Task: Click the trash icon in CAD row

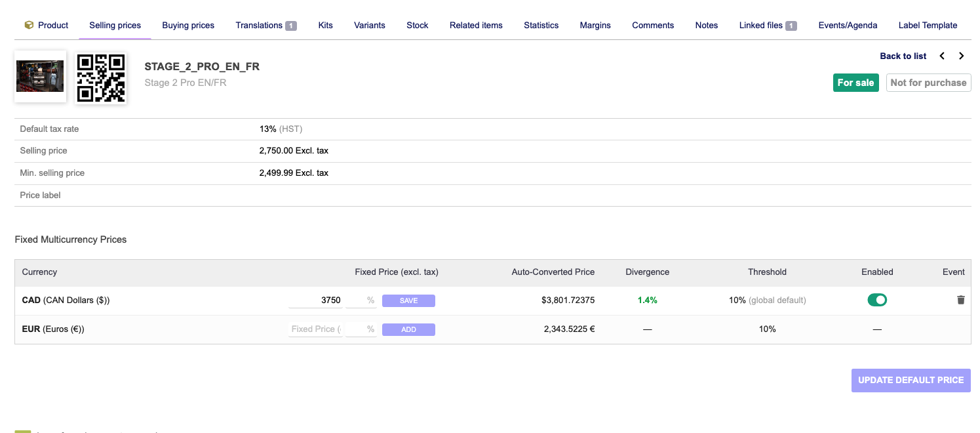Action: [960, 300]
